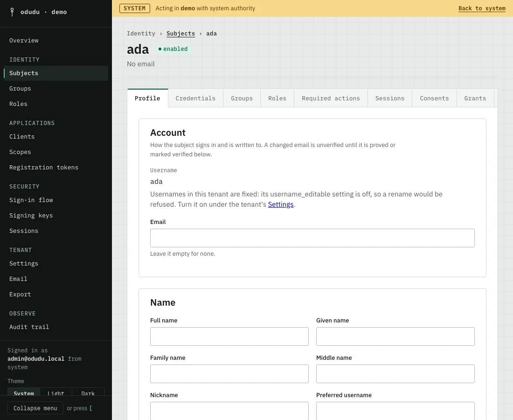
Task: Switch to the Consents tab
Action: pyautogui.click(x=435, y=98)
